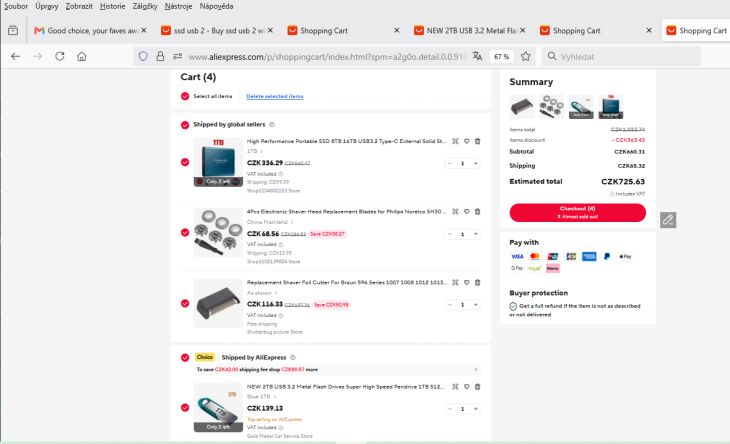Deselect the 2TB flash drive checkbox
The image size is (730, 444).
pyautogui.click(x=185, y=407)
